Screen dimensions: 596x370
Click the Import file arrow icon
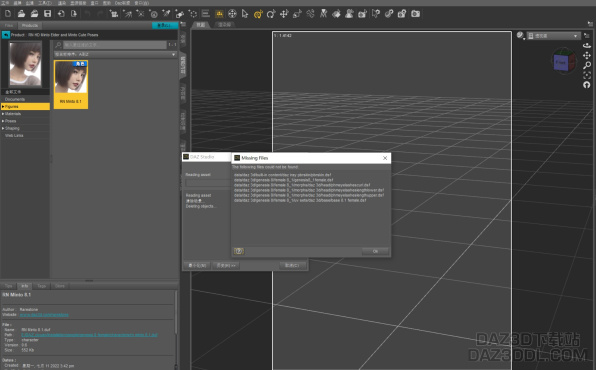pyautogui.click(x=61, y=14)
